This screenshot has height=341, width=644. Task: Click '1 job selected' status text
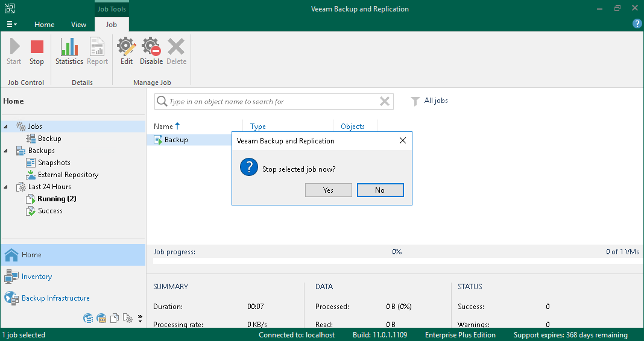(x=24, y=335)
